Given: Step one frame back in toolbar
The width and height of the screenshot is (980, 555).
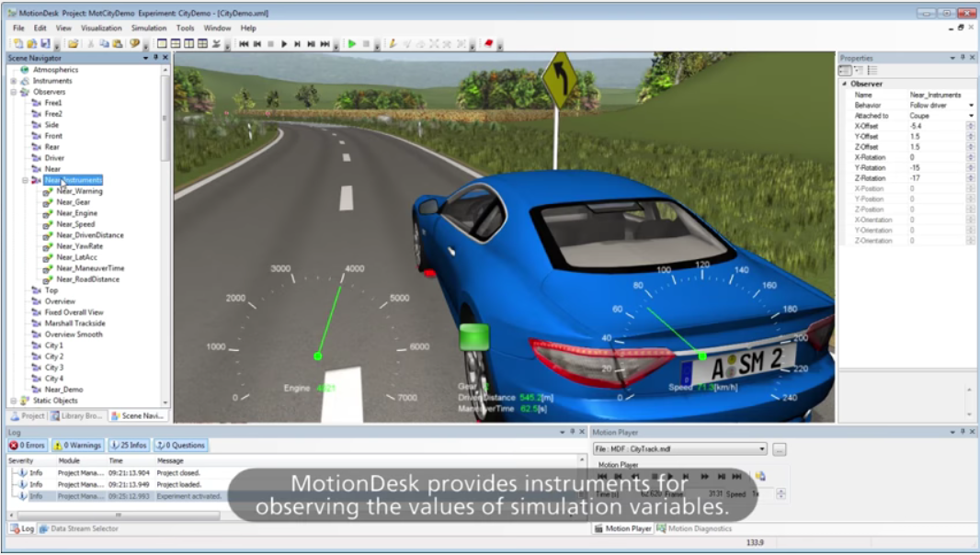Looking at the screenshot, I should click(x=257, y=44).
